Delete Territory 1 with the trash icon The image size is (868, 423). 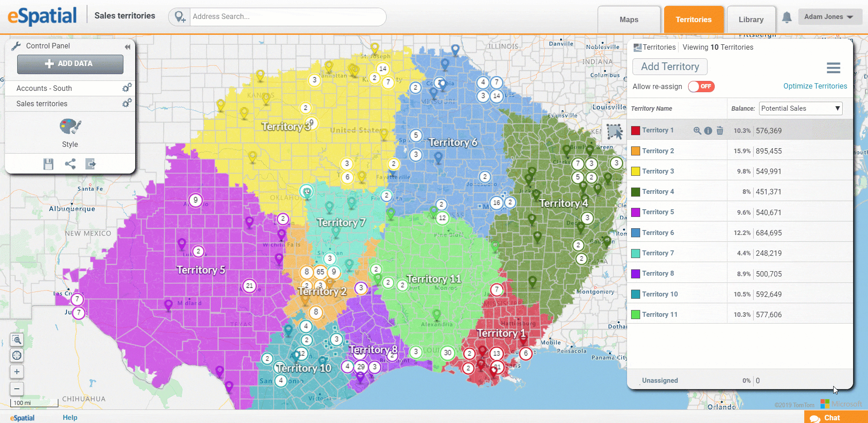[720, 131]
